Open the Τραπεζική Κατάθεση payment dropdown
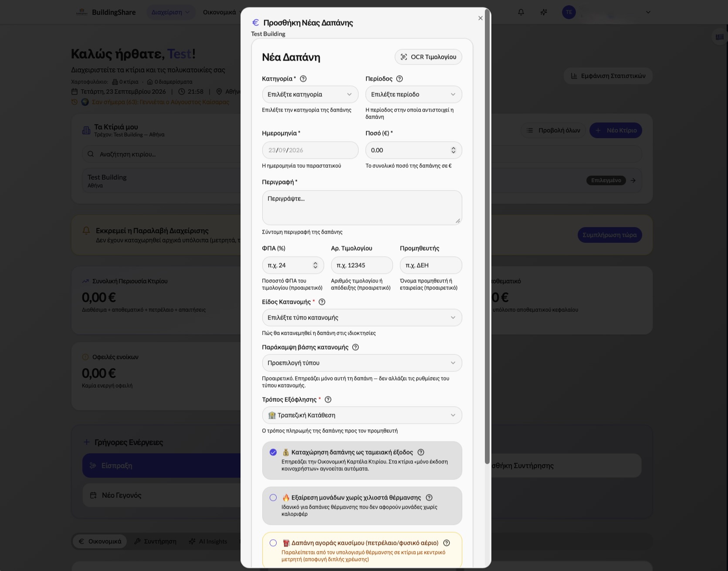The width and height of the screenshot is (728, 571). click(362, 415)
